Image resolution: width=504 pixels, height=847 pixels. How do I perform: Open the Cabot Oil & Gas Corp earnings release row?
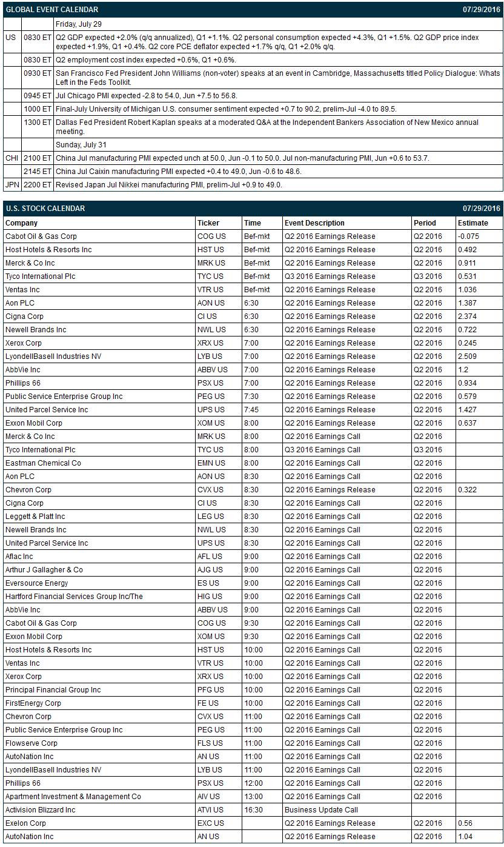253,236
